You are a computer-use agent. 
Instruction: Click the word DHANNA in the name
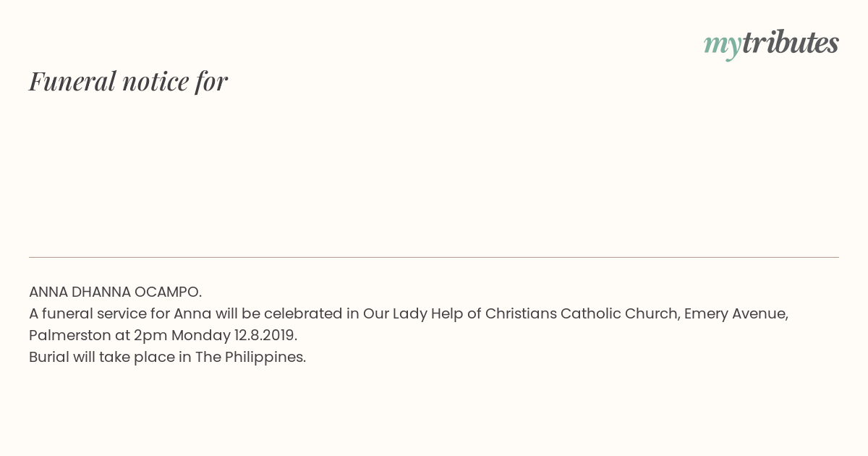tap(101, 292)
